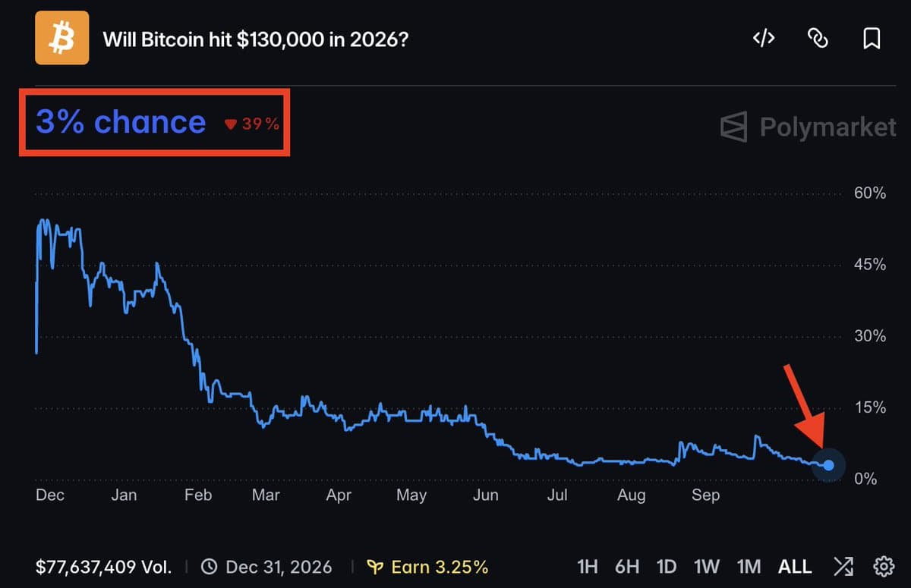Click the '3% chance' value
The image size is (911, 588).
point(121,122)
